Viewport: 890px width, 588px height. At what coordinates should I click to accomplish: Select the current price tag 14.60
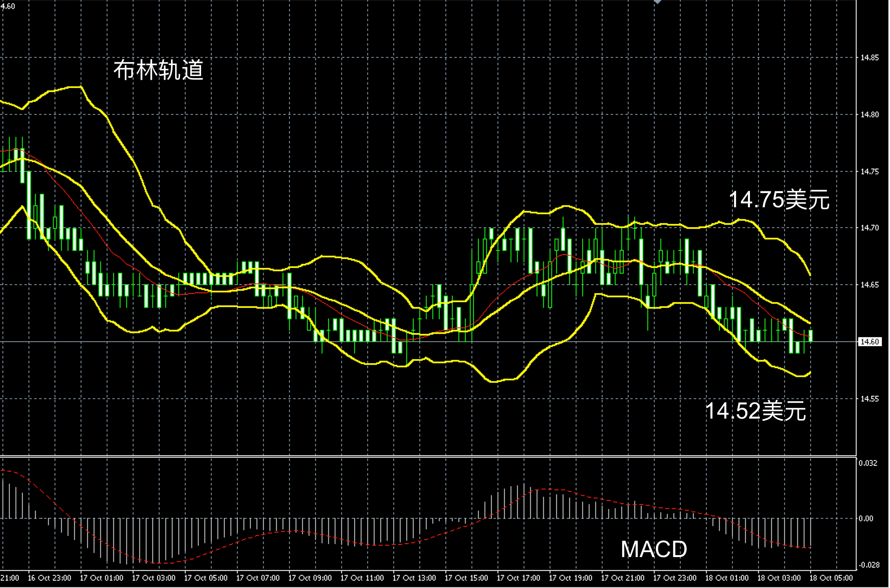[x=869, y=342]
